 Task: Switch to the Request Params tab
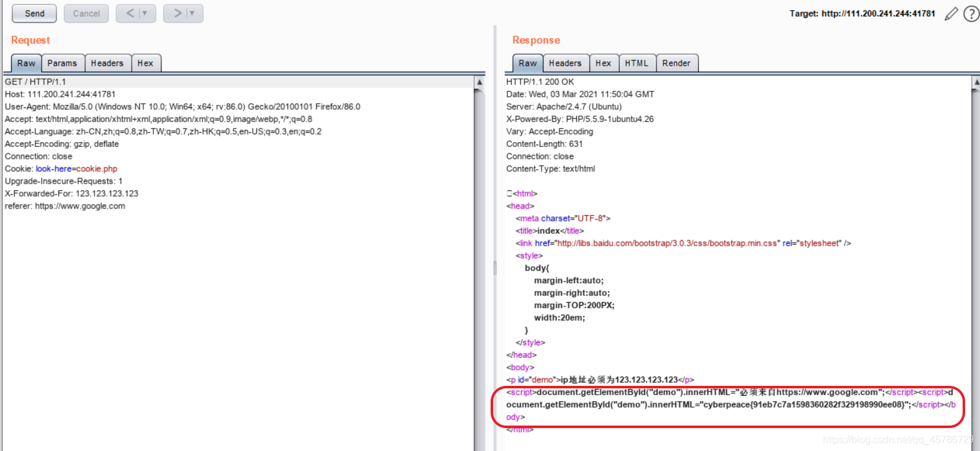[x=62, y=63]
